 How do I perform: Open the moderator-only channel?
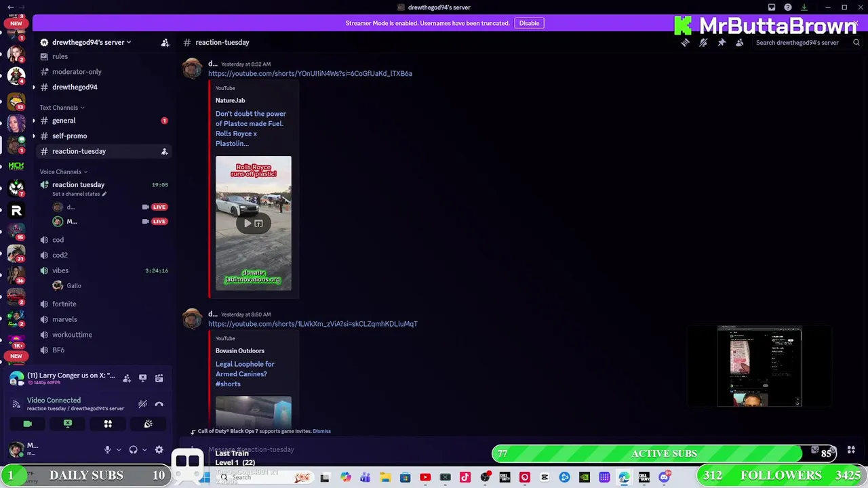77,72
